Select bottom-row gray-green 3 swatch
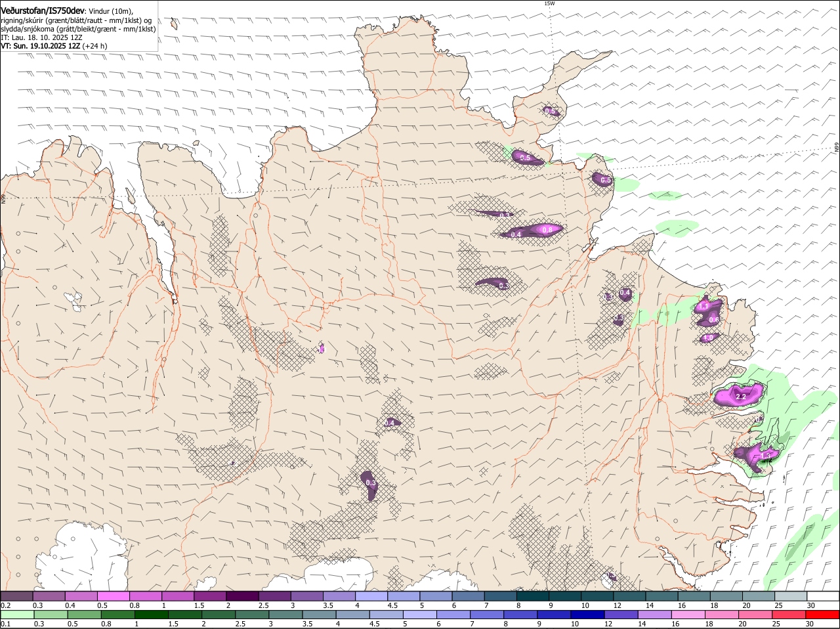This screenshot has height=629, width=840. (x=285, y=615)
